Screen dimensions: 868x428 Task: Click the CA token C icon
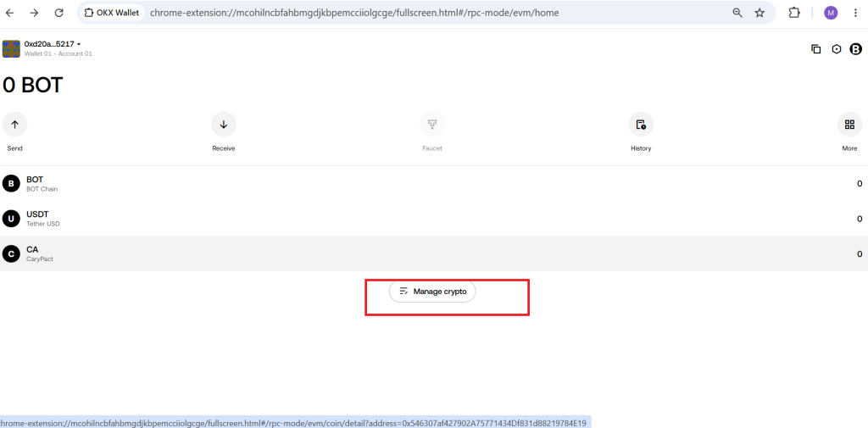coord(11,254)
